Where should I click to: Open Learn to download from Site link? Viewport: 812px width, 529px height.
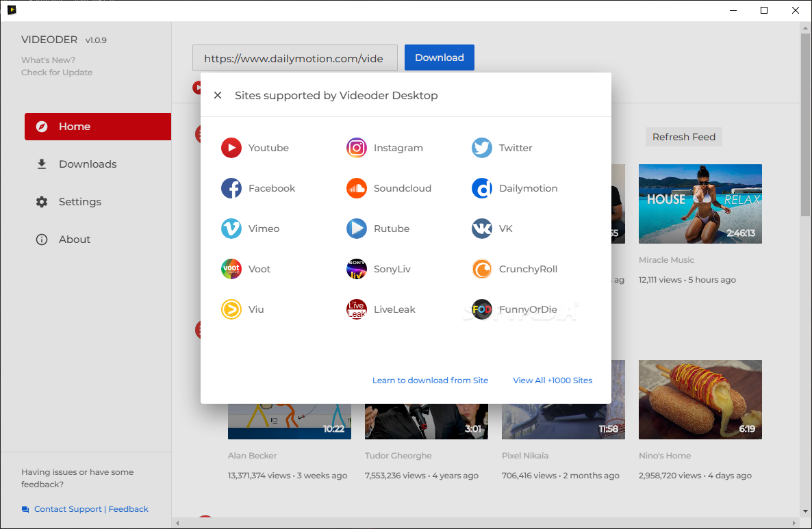click(430, 380)
